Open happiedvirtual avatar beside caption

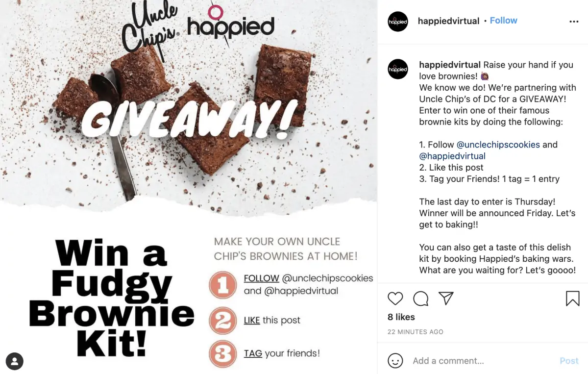tap(398, 69)
